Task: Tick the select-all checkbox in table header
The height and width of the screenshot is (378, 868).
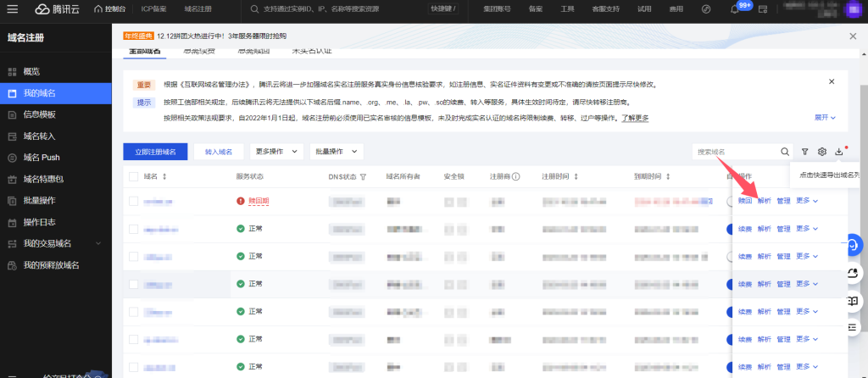Action: tap(133, 176)
